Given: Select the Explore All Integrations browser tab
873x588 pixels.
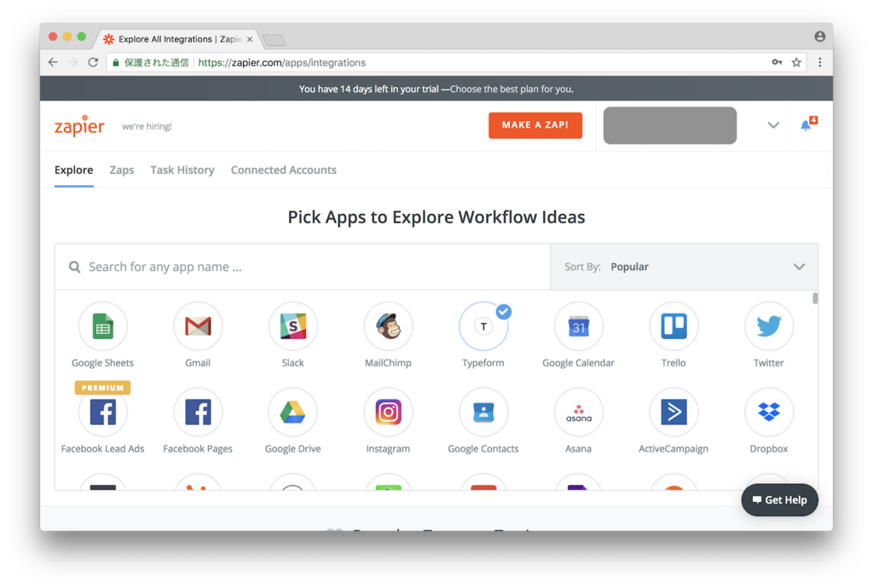Looking at the screenshot, I should (x=177, y=39).
